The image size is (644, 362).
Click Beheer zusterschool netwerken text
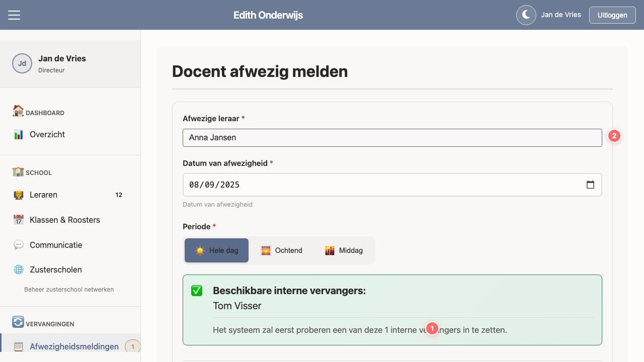click(69, 290)
